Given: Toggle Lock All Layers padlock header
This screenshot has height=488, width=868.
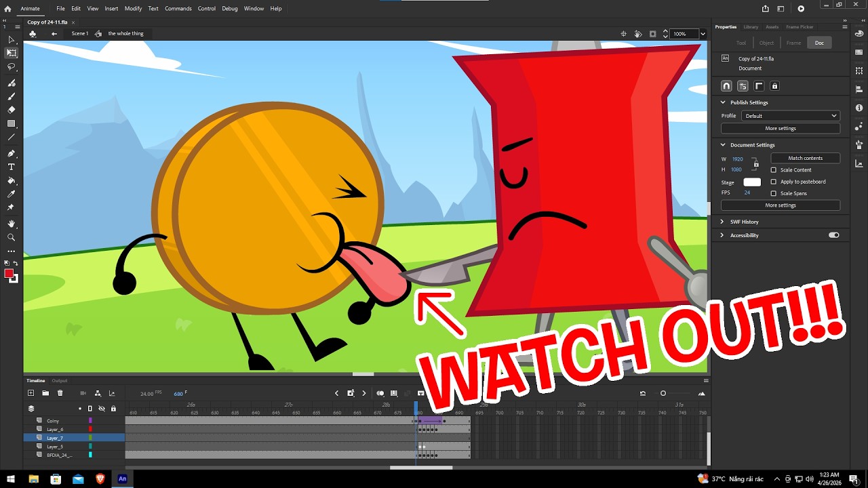Looking at the screenshot, I should 113,409.
